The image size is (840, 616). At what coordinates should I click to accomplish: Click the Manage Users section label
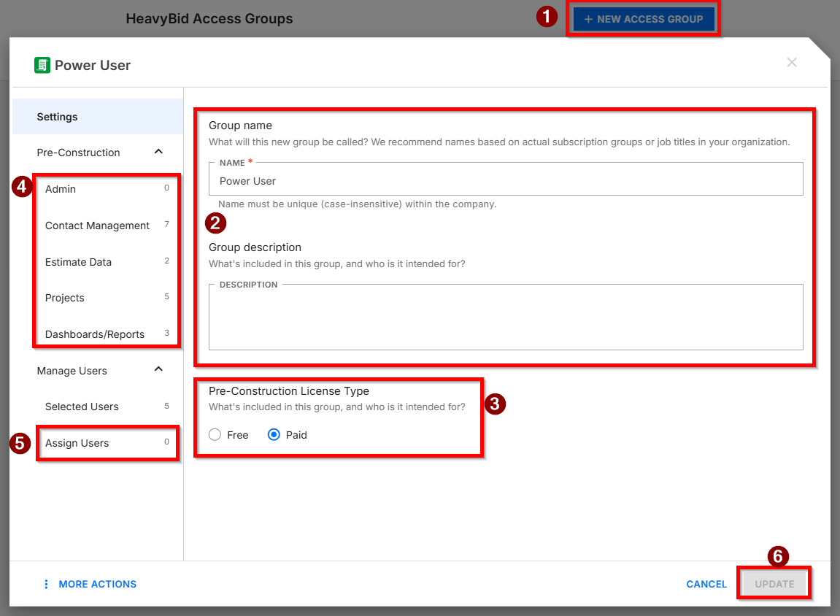click(72, 371)
